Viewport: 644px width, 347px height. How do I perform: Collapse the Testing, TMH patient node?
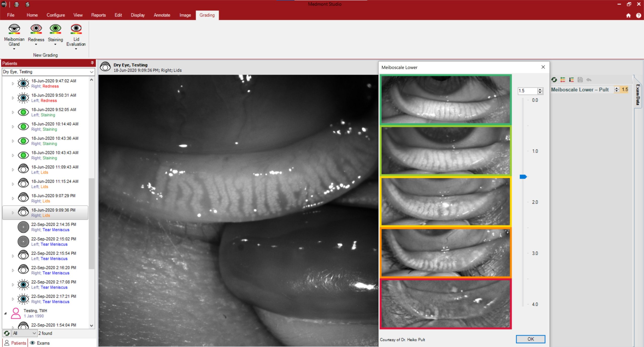click(5, 313)
